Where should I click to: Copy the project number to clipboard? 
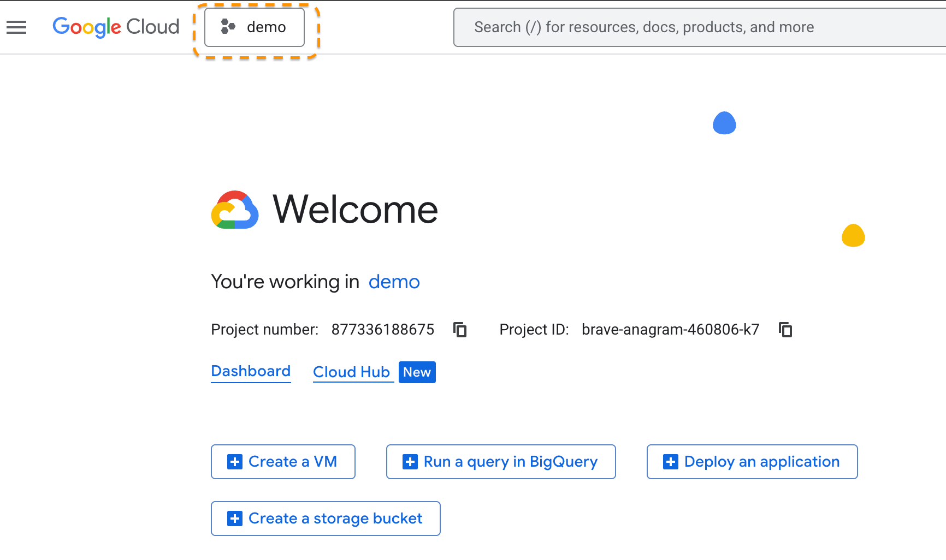[460, 330]
